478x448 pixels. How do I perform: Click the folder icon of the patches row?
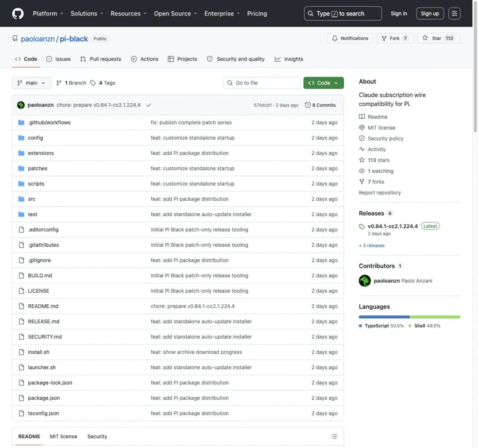(21, 168)
